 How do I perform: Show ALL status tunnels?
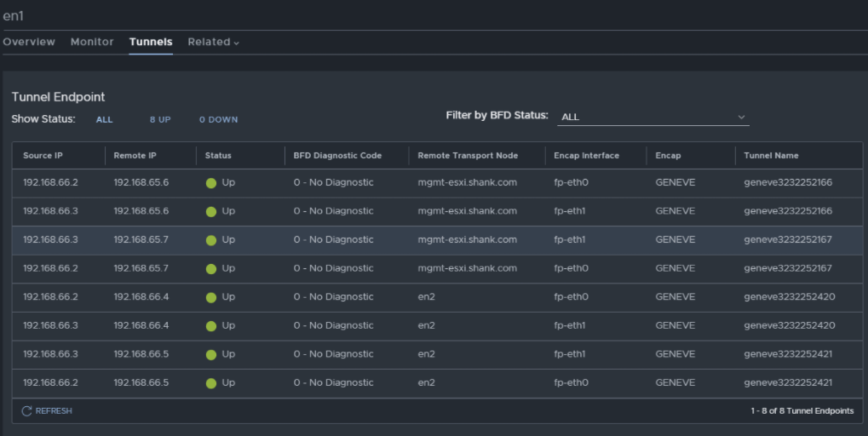(104, 119)
